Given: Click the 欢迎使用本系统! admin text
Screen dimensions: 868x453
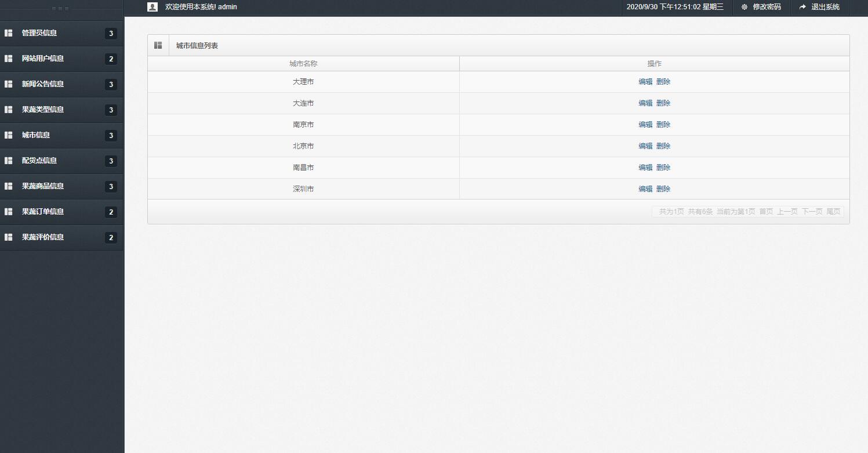Looking at the screenshot, I should [201, 7].
